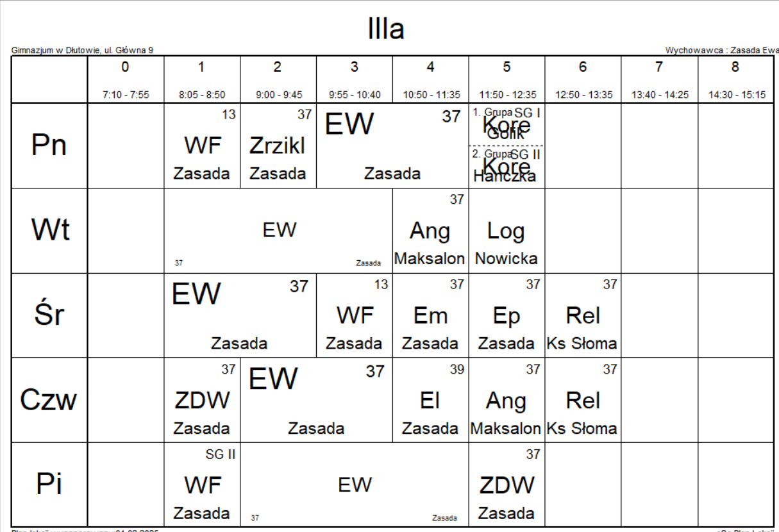Click the Monday WF lesson cell
779x532 pixels.
pyautogui.click(x=202, y=145)
